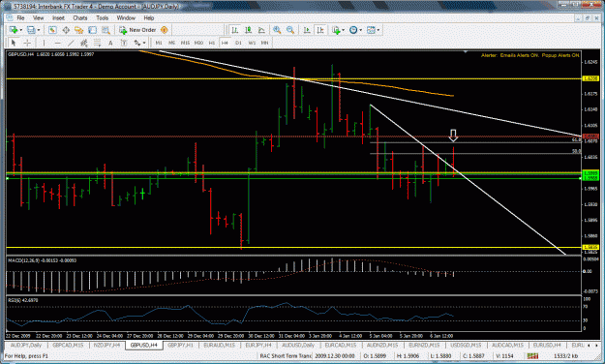605x364 pixels.
Task: Toggle the Expert Advisors icon beside New Order
Action: (165, 30)
